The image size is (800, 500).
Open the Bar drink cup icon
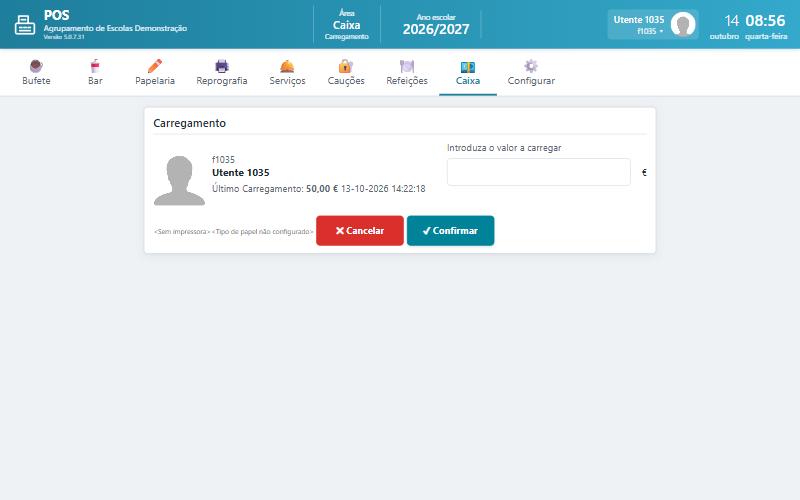point(95,66)
